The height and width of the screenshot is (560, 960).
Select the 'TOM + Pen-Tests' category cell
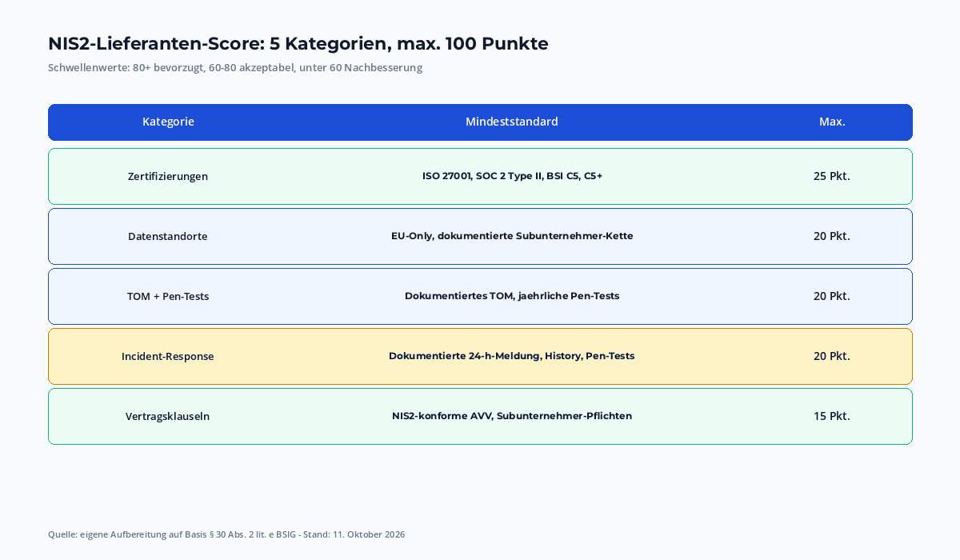coord(168,296)
